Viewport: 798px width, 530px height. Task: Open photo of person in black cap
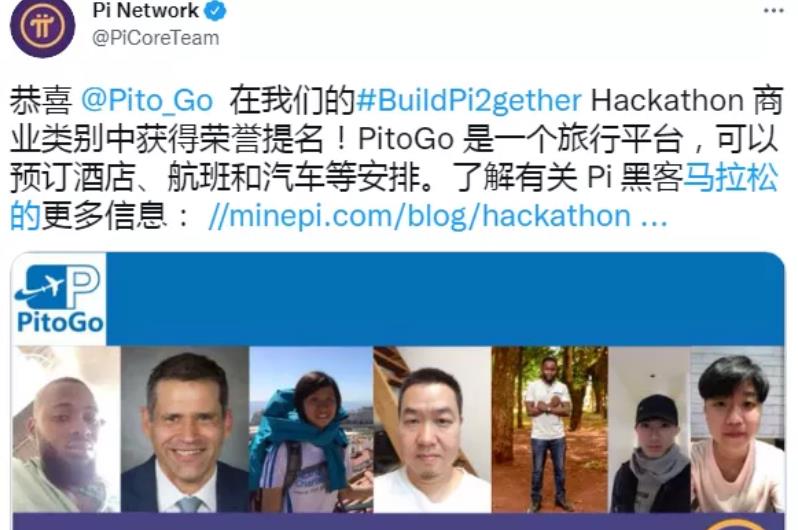tap(649, 429)
